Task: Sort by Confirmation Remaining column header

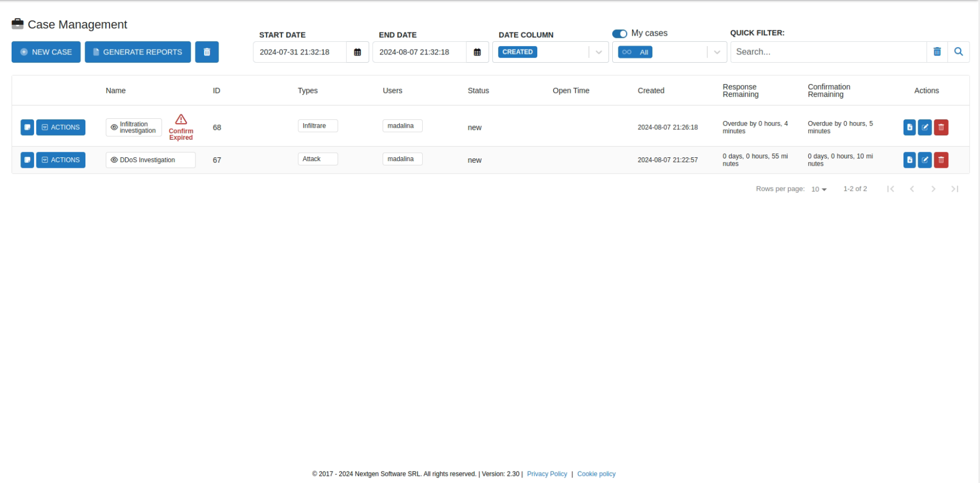Action: (x=829, y=91)
